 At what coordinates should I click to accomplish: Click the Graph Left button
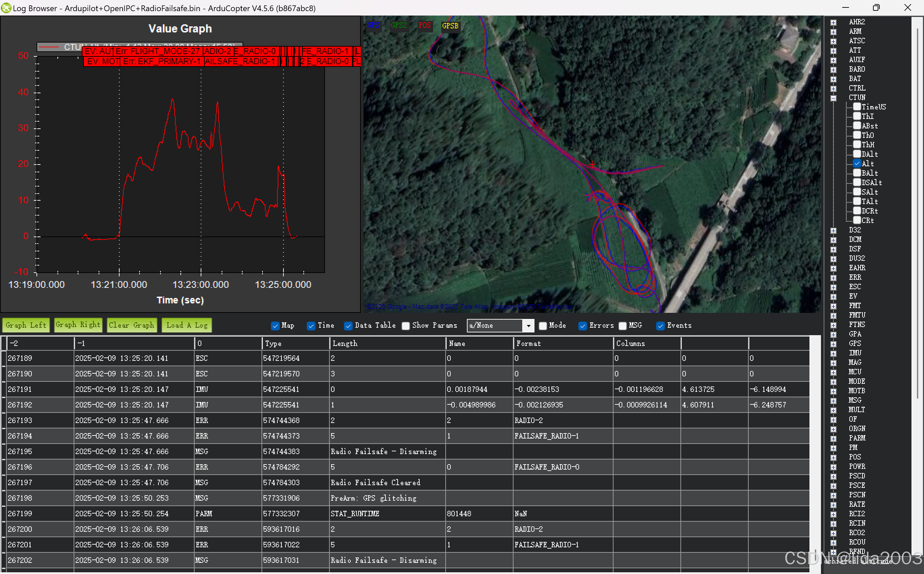(26, 325)
